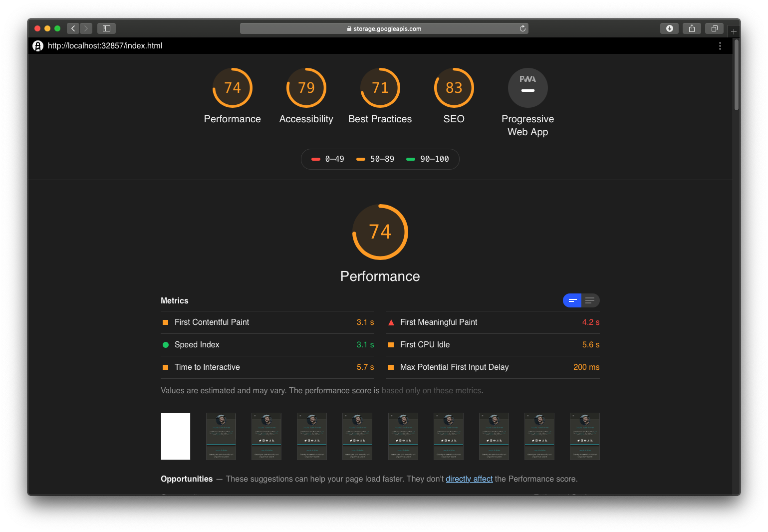This screenshot has width=768, height=532.
Task: Open the Lighthouse report kebab menu
Action: pyautogui.click(x=720, y=45)
